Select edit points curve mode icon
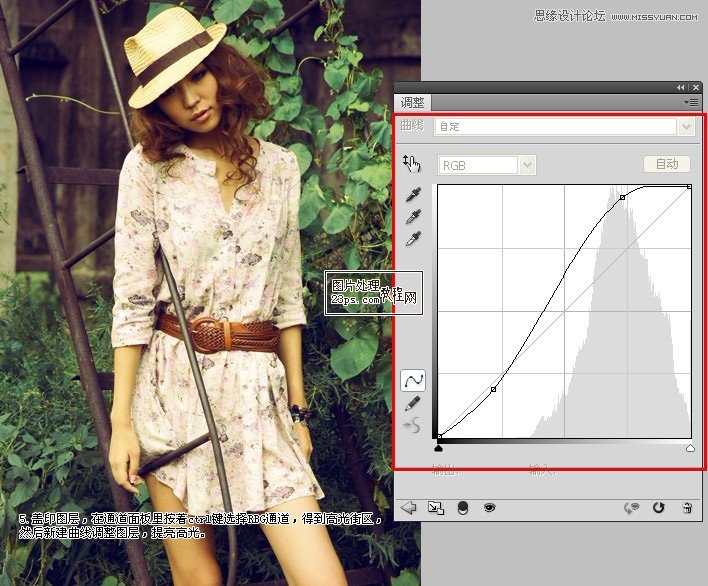 coord(413,380)
